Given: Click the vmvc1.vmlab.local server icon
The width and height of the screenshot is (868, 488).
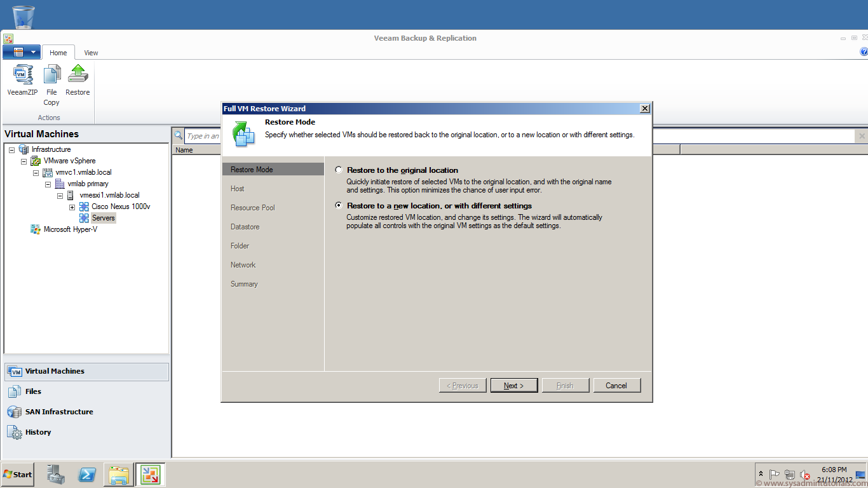Looking at the screenshot, I should [48, 172].
